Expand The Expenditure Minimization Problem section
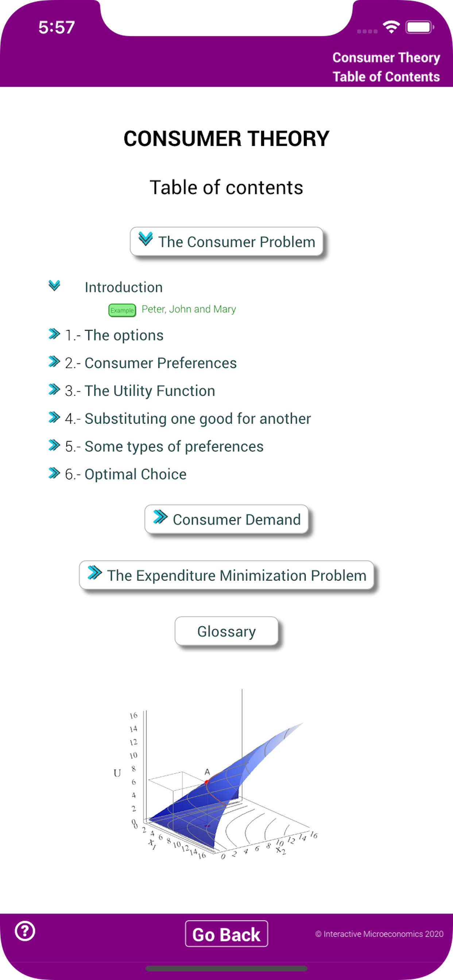The image size is (453, 980). (226, 575)
